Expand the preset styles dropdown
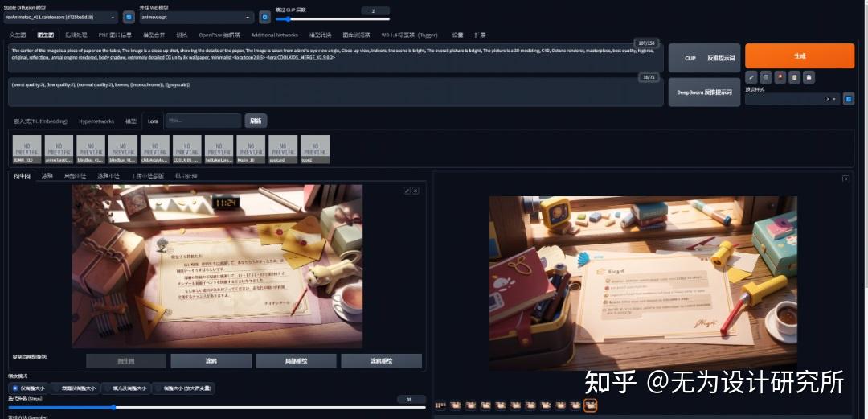Screen dimensions: 868x419 point(834,99)
